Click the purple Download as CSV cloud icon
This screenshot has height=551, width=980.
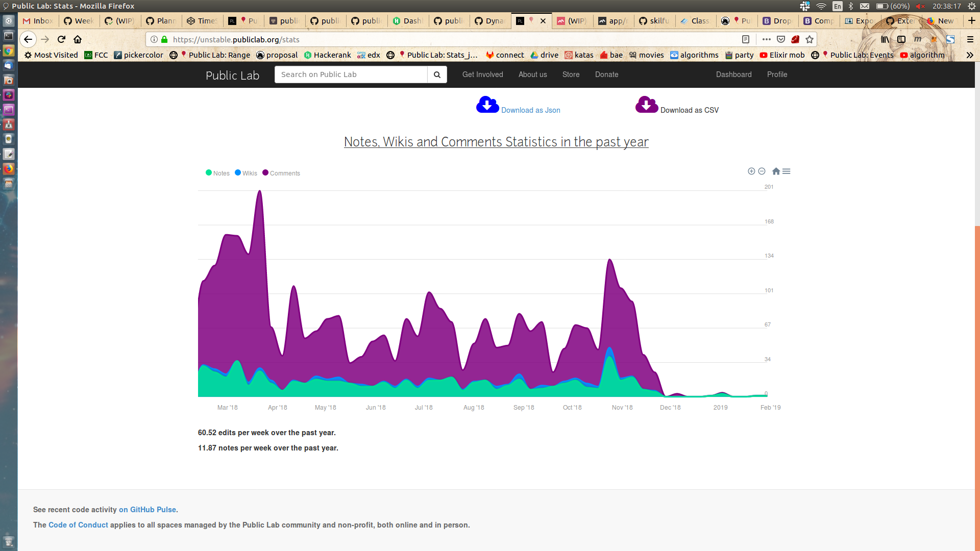(646, 105)
